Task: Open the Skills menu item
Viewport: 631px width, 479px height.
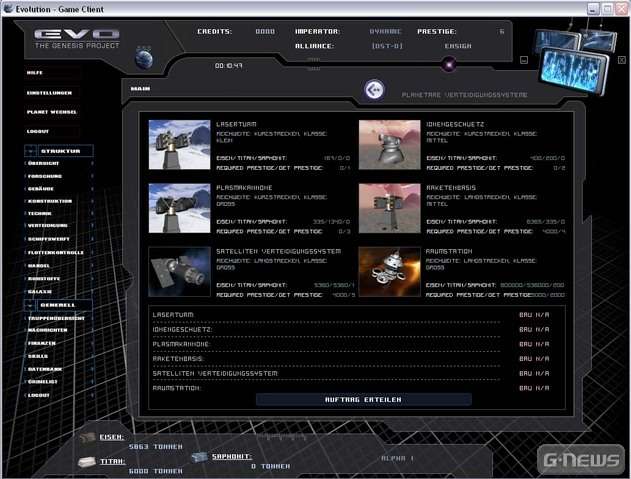Action: click(x=38, y=356)
